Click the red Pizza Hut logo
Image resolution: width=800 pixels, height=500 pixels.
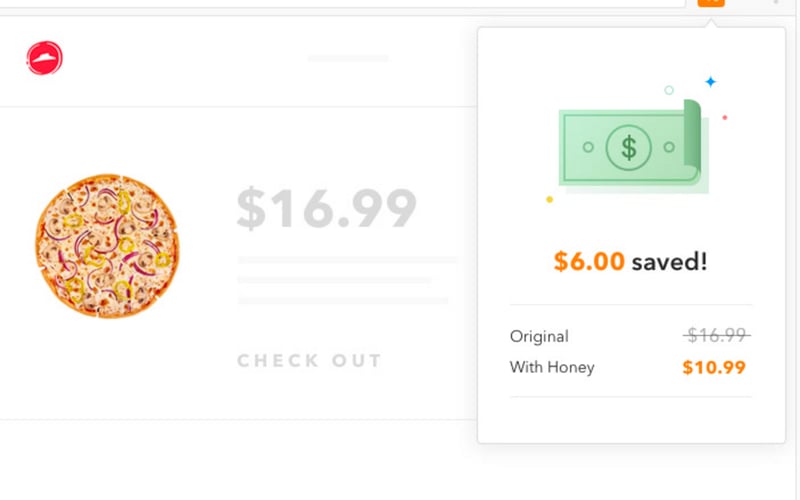44,59
